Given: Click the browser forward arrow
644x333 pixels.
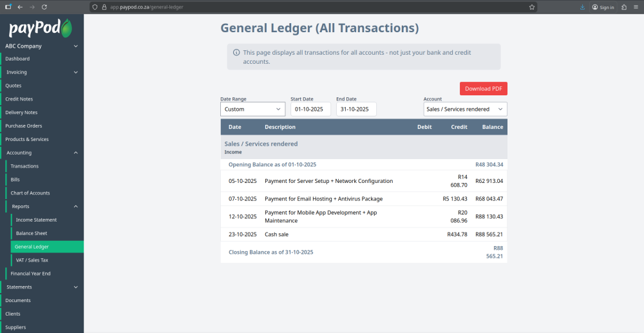Looking at the screenshot, I should click(x=32, y=7).
